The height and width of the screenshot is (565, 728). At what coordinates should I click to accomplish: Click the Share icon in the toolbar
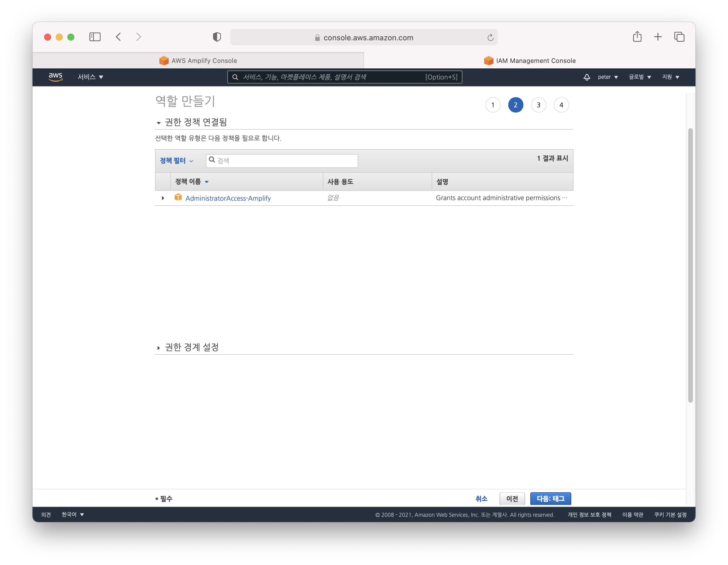(x=637, y=37)
